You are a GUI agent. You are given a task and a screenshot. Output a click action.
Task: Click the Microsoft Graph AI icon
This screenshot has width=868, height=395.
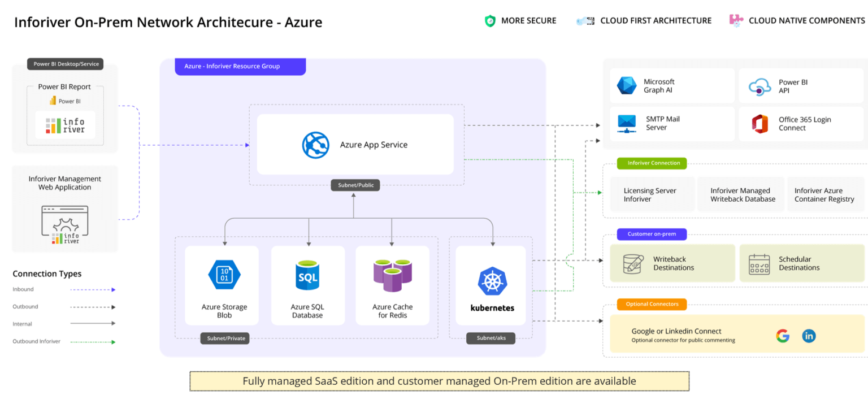coord(627,86)
